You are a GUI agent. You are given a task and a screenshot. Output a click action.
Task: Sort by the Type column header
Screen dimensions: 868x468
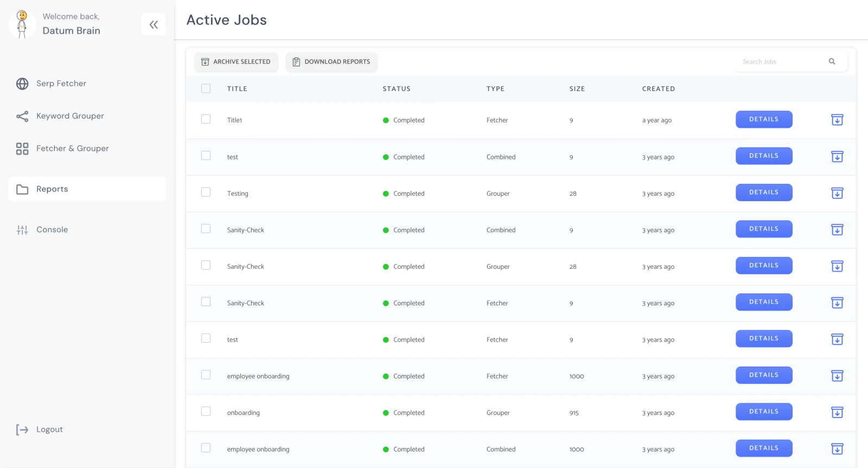click(495, 89)
